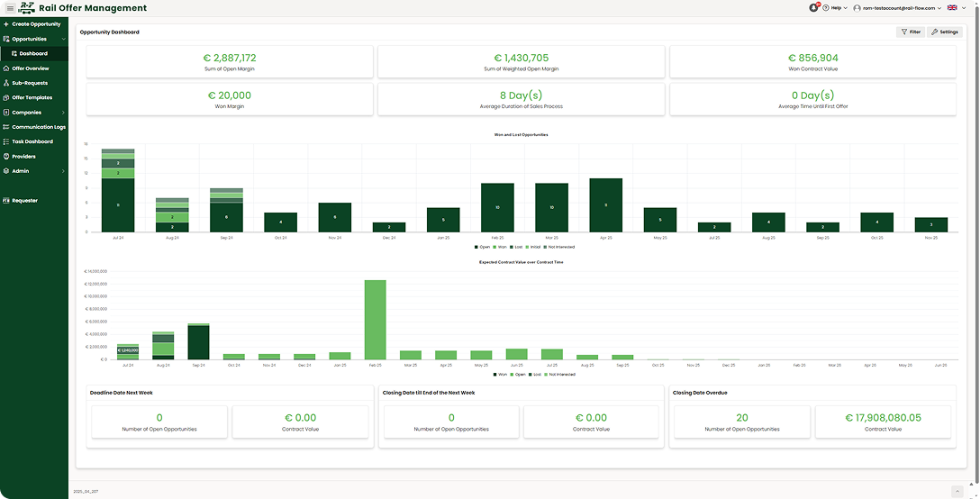Click the user avatar icon

[x=858, y=8]
